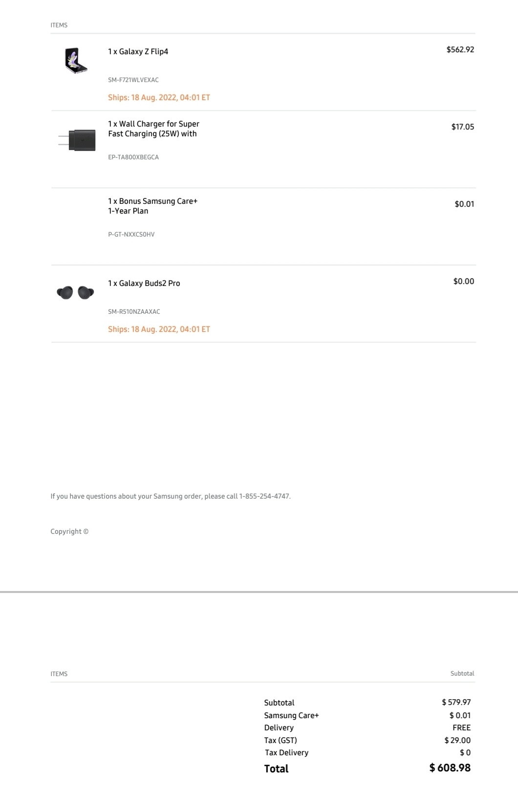Select the 1 x Galaxy Buds2 Pro item name
518x812 pixels.
point(144,283)
